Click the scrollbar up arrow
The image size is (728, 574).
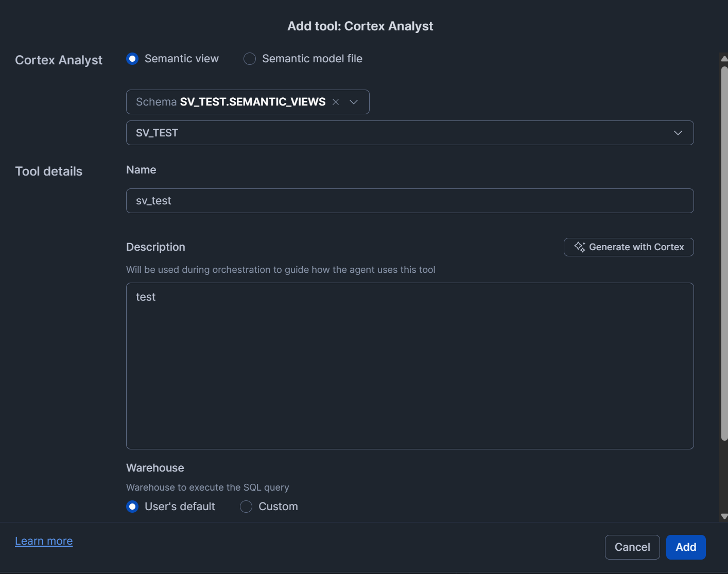tap(724, 59)
